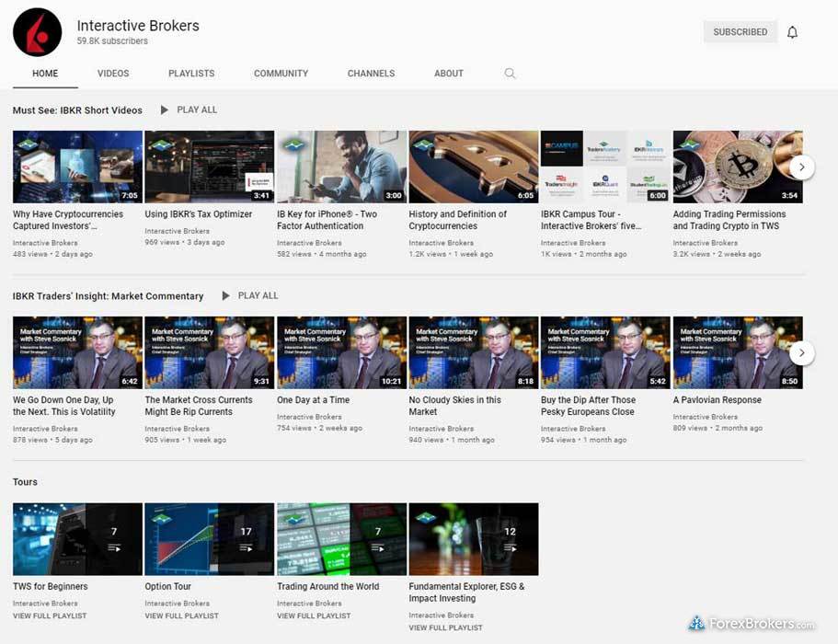Viewport: 838px width, 644px height.
Task: Open the COMMUNITY tab
Action: (281, 74)
